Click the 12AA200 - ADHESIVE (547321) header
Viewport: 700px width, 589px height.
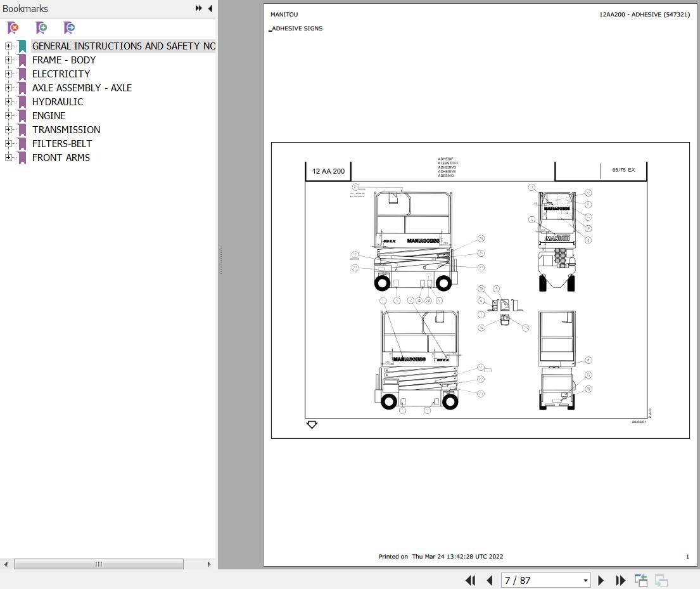tap(644, 15)
